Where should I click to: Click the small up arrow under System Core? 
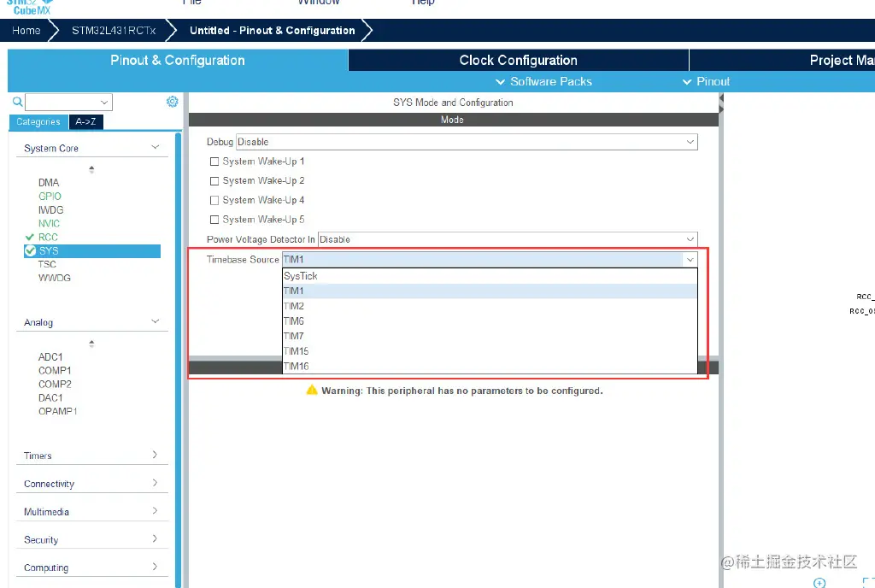(x=91, y=169)
